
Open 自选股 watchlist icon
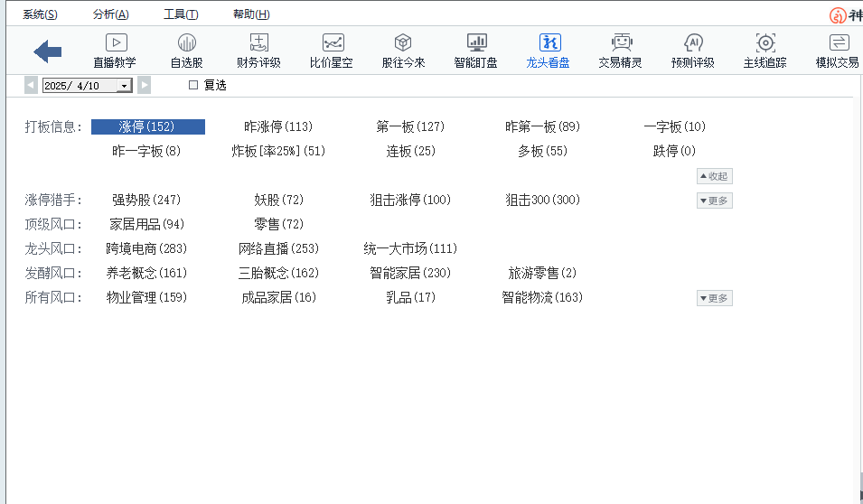[187, 43]
